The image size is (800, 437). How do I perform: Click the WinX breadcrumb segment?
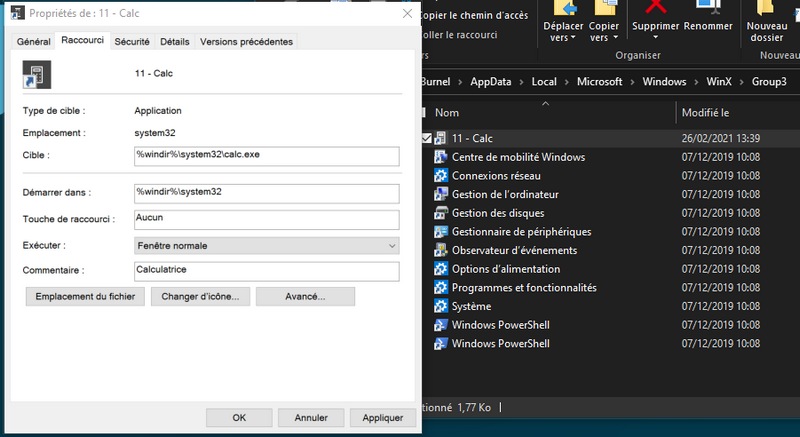click(719, 82)
